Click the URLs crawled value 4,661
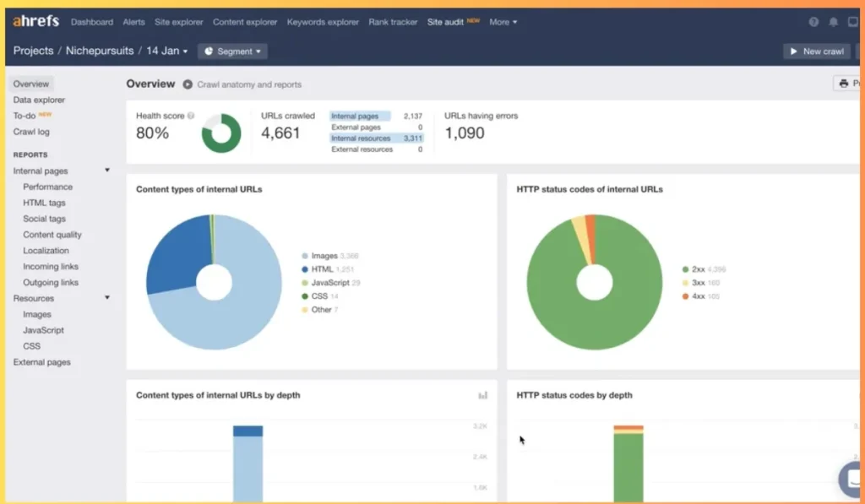The width and height of the screenshot is (865, 504). [280, 133]
